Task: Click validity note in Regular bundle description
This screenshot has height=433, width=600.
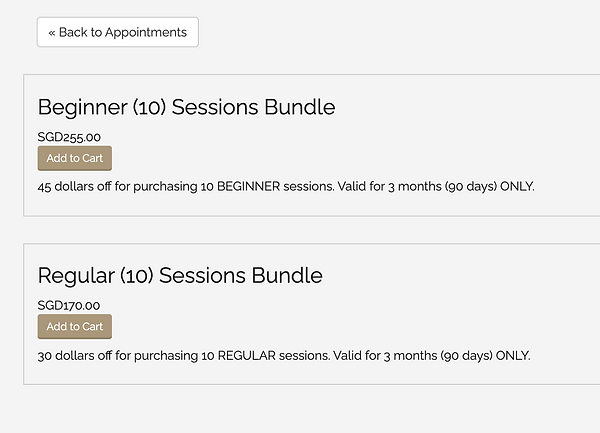Action: 432,356
